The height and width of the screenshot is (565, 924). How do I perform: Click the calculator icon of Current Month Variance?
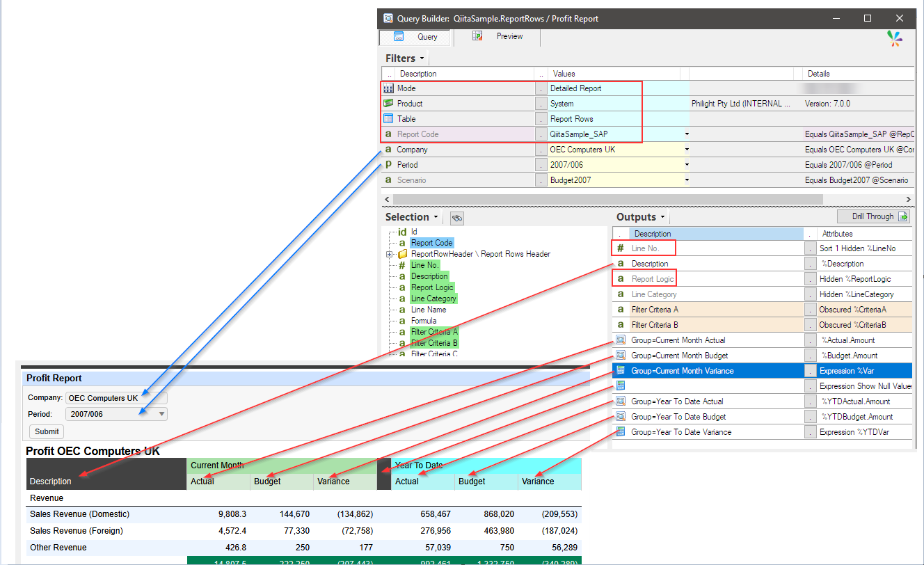pyautogui.click(x=621, y=371)
